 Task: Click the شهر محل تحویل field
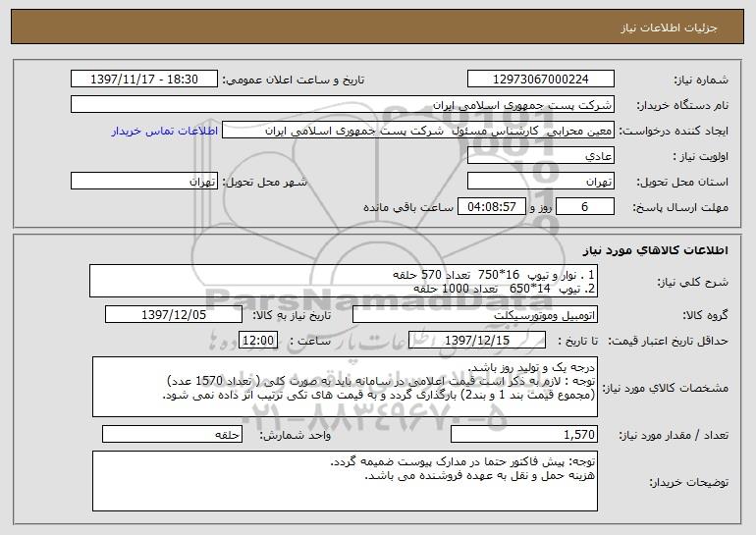(x=144, y=182)
